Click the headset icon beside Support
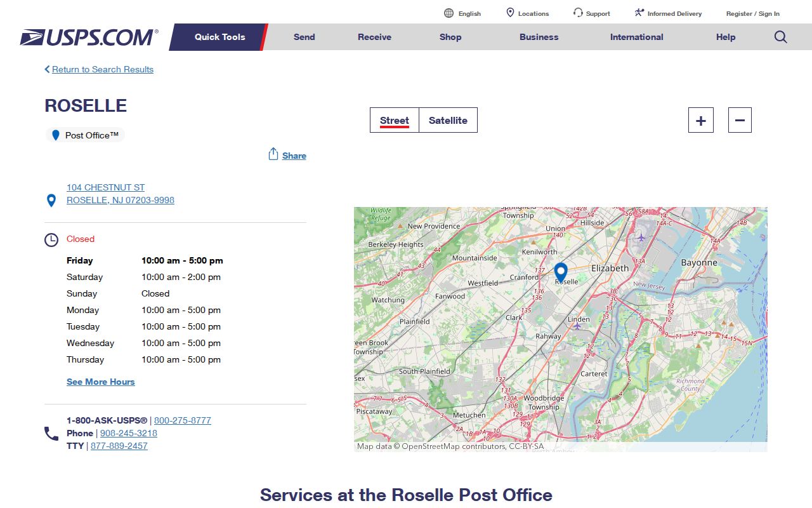Image resolution: width=812 pixels, height=508 pixels. pyautogui.click(x=578, y=13)
